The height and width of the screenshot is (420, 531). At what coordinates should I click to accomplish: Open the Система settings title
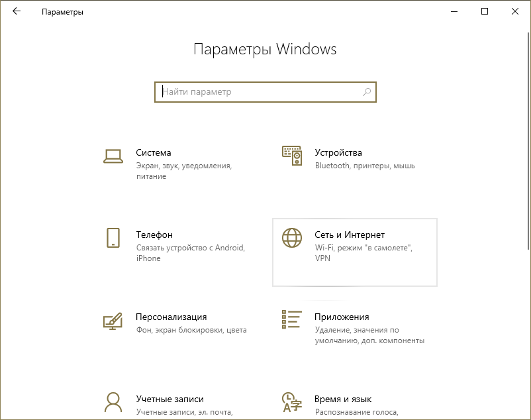click(154, 153)
